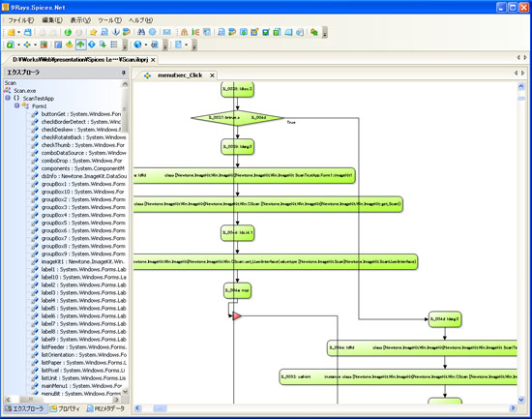Click the open folder toolbar icon

point(12,32)
